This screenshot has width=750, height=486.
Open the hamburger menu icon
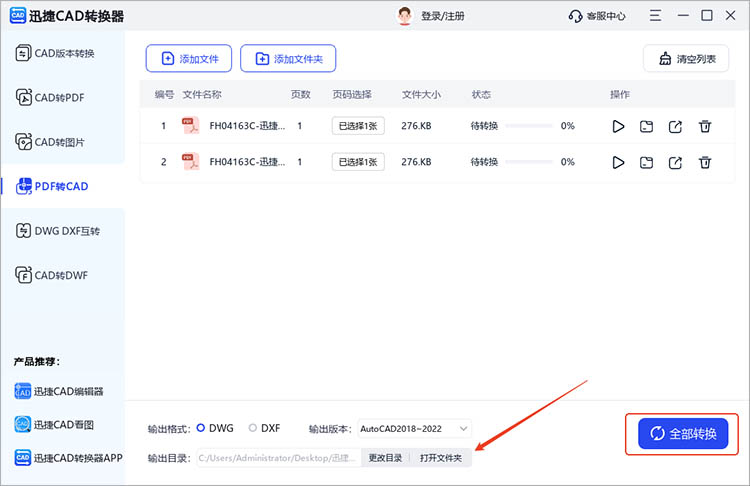point(655,16)
